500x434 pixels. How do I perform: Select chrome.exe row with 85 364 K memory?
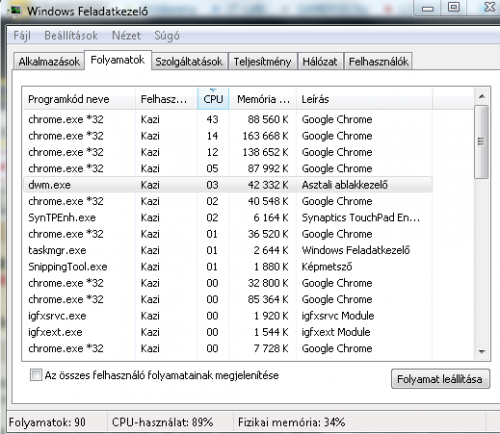pos(228,299)
